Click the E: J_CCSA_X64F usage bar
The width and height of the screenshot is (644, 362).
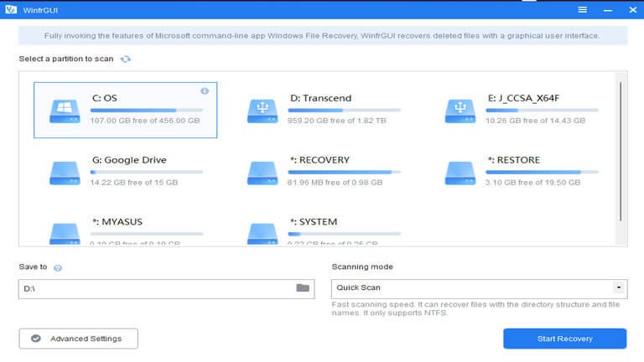pos(542,110)
